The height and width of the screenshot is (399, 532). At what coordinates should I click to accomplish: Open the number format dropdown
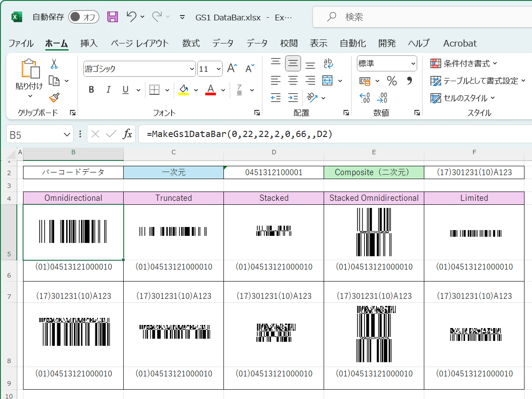click(413, 64)
